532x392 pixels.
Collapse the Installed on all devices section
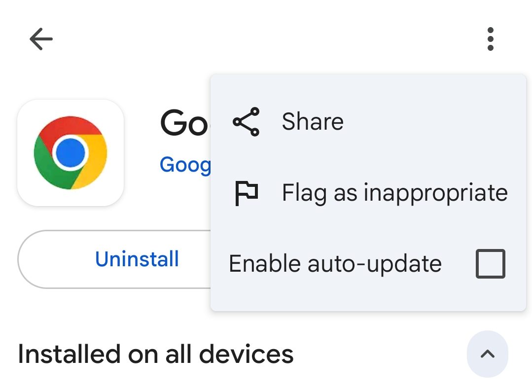pyautogui.click(x=487, y=354)
